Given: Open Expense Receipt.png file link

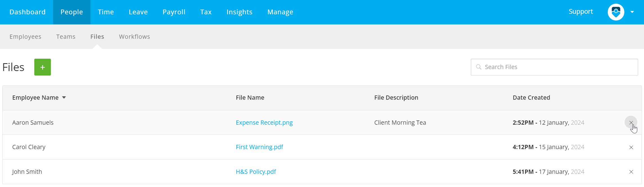Looking at the screenshot, I should [264, 122].
